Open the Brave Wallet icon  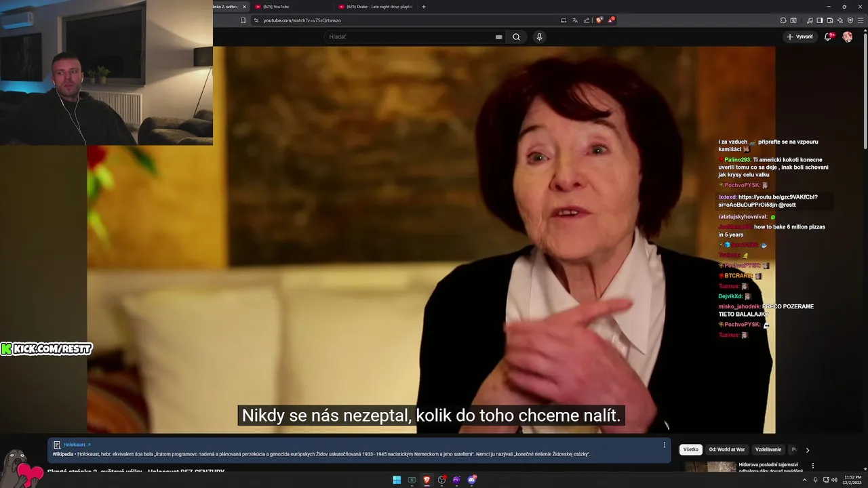pos(830,20)
